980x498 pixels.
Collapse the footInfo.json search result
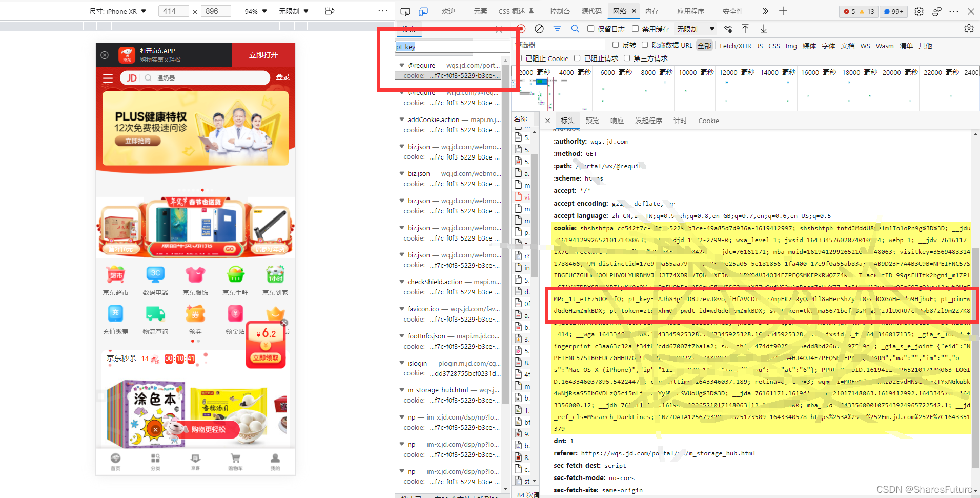pos(402,336)
